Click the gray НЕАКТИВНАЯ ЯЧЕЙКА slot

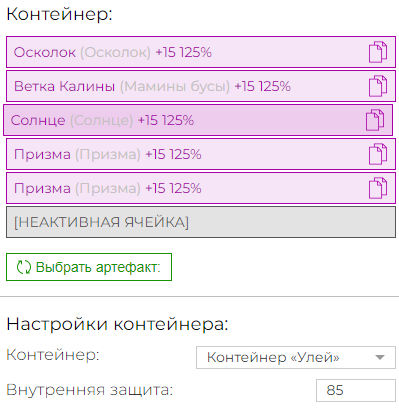pyautogui.click(x=201, y=222)
